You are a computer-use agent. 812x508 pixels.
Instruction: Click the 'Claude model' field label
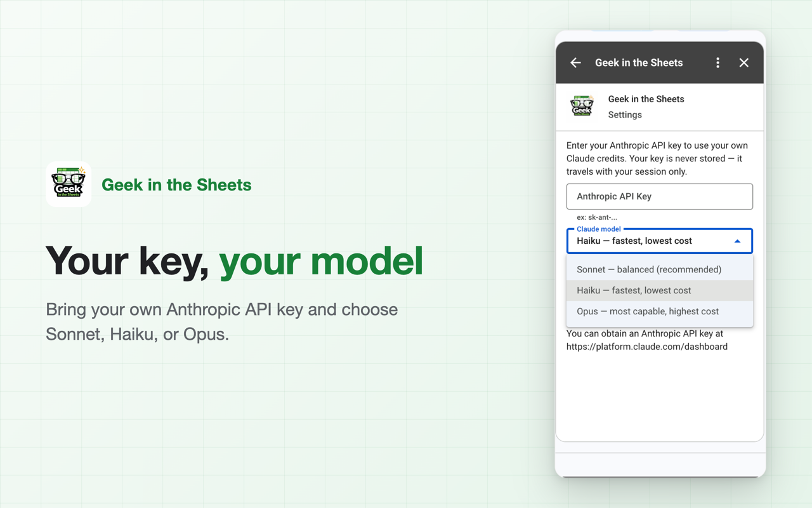[x=599, y=229]
